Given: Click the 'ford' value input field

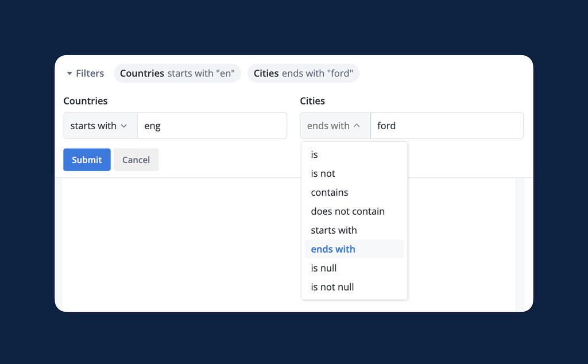Looking at the screenshot, I should point(447,125).
